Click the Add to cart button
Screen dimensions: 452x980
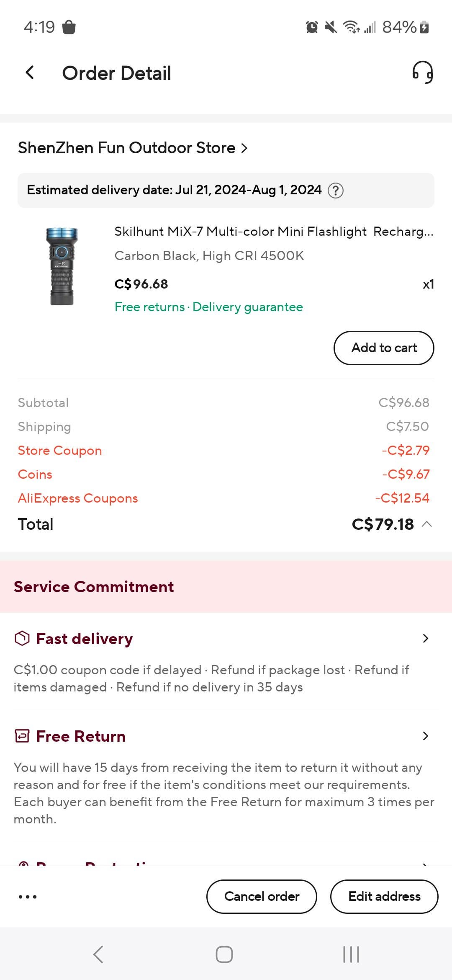[384, 348]
